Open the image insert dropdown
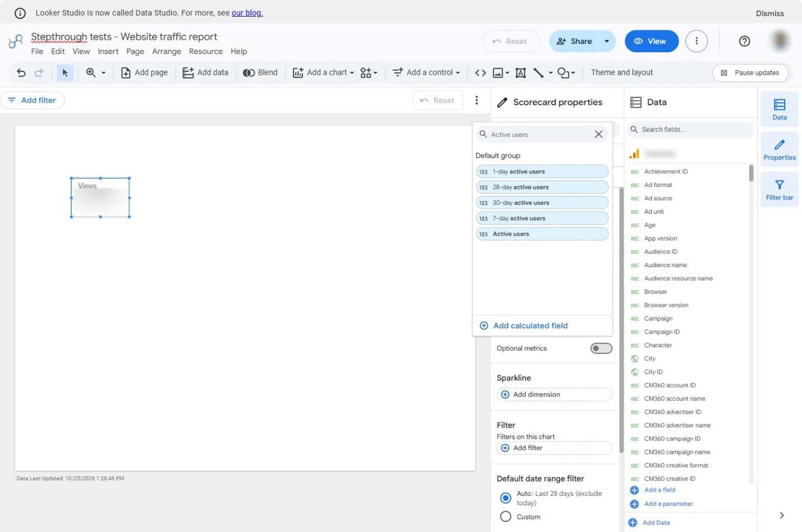802x532 pixels. pos(501,72)
